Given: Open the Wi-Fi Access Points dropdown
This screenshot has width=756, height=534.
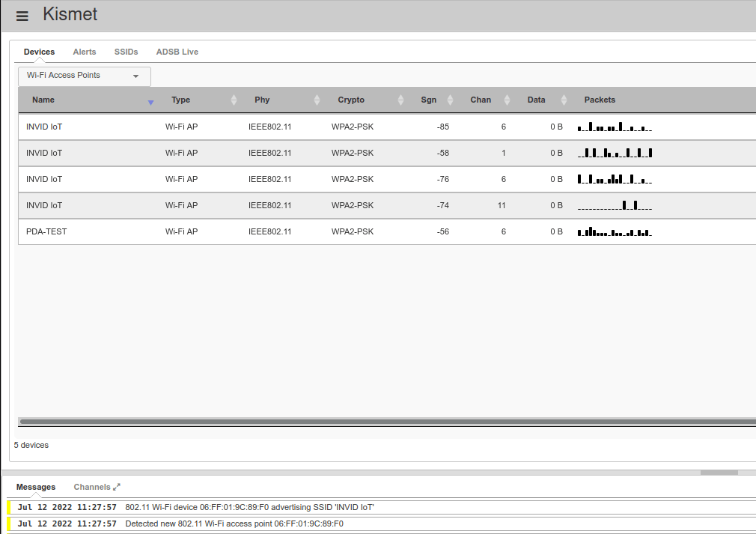Looking at the screenshot, I should [85, 76].
